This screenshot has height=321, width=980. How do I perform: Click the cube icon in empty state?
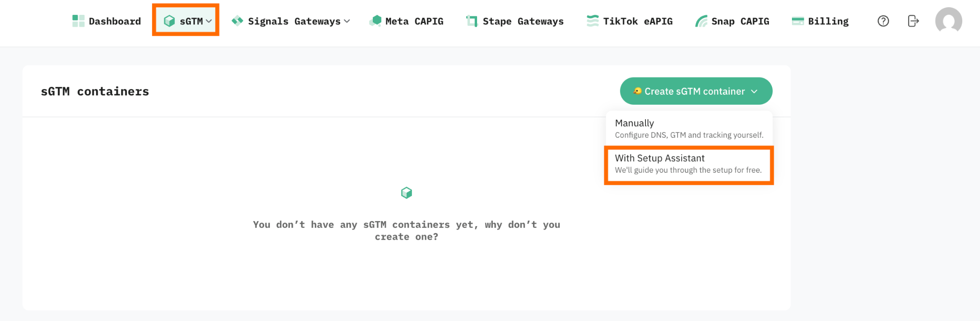(406, 193)
